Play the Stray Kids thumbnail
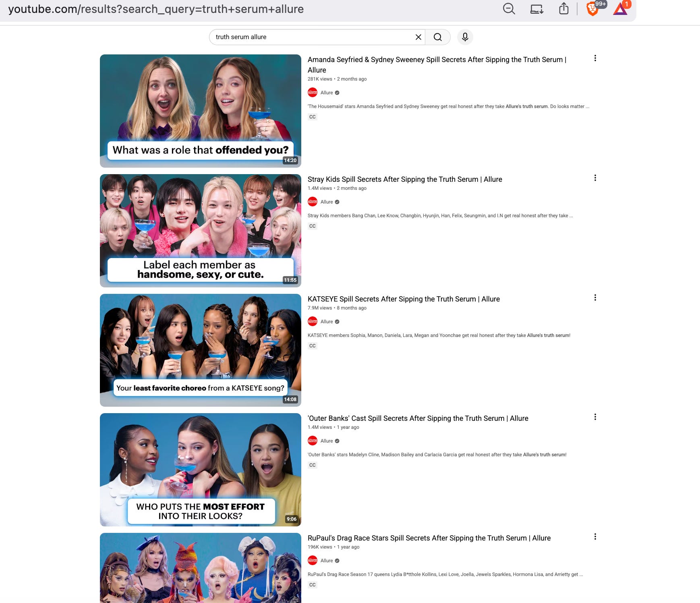 pyautogui.click(x=201, y=231)
